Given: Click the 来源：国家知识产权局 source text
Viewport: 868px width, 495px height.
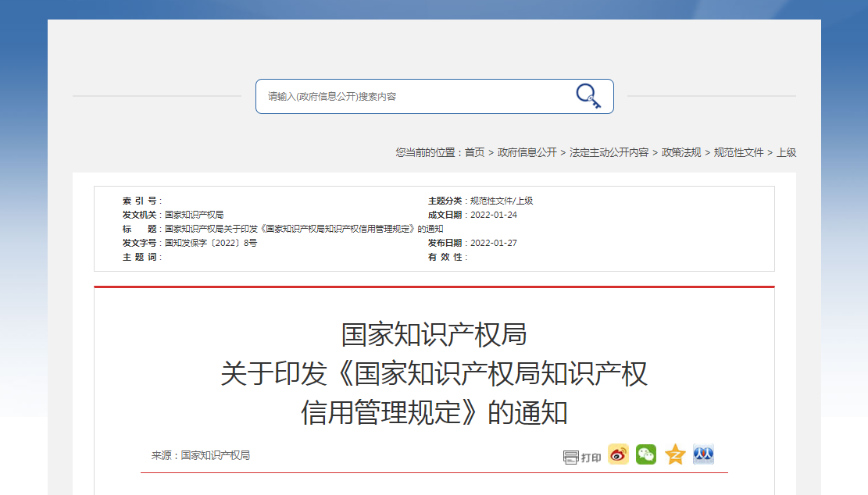Looking at the screenshot, I should point(200,455).
